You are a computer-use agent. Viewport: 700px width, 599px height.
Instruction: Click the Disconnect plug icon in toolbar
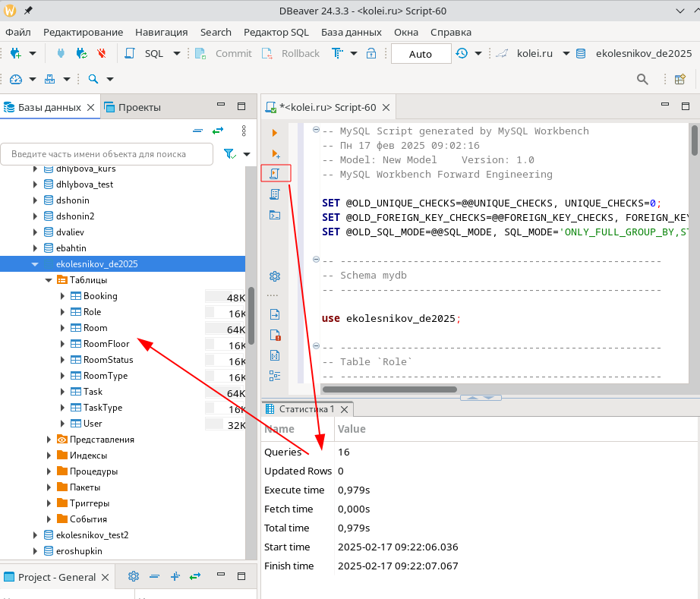pos(101,54)
